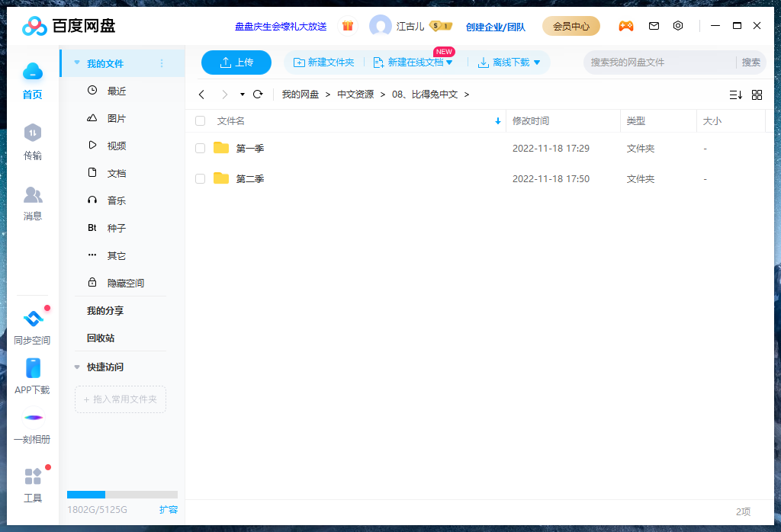This screenshot has height=532, width=781.
Task: Open 同步空间 sync space
Action: click(33, 326)
